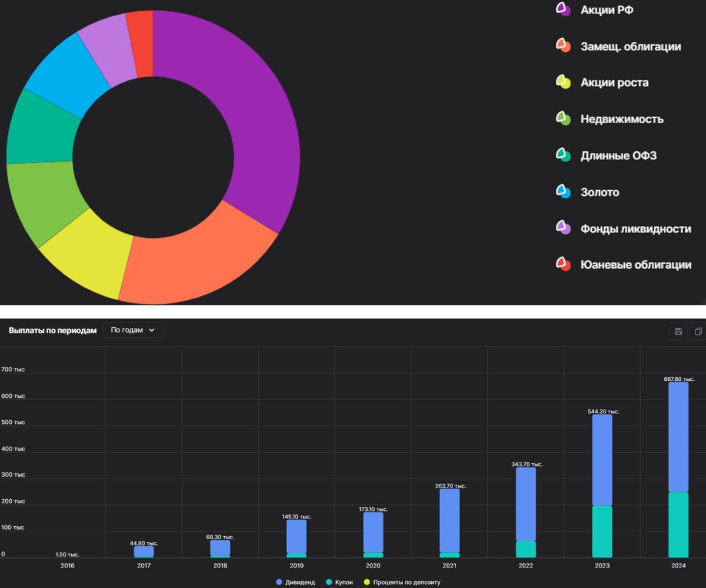Viewport: 706px width, 588px height.
Task: Click the save chart icon
Action: click(678, 331)
